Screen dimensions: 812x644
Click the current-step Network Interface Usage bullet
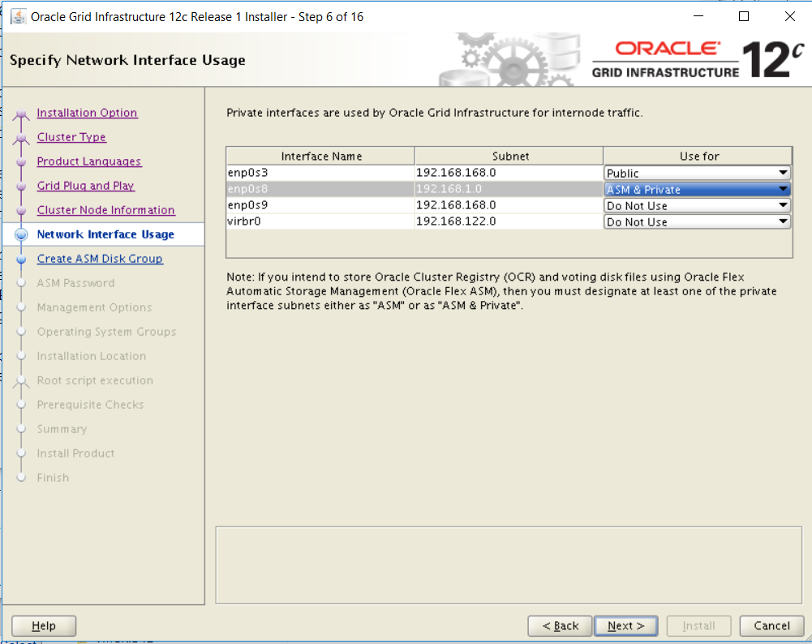(21, 234)
